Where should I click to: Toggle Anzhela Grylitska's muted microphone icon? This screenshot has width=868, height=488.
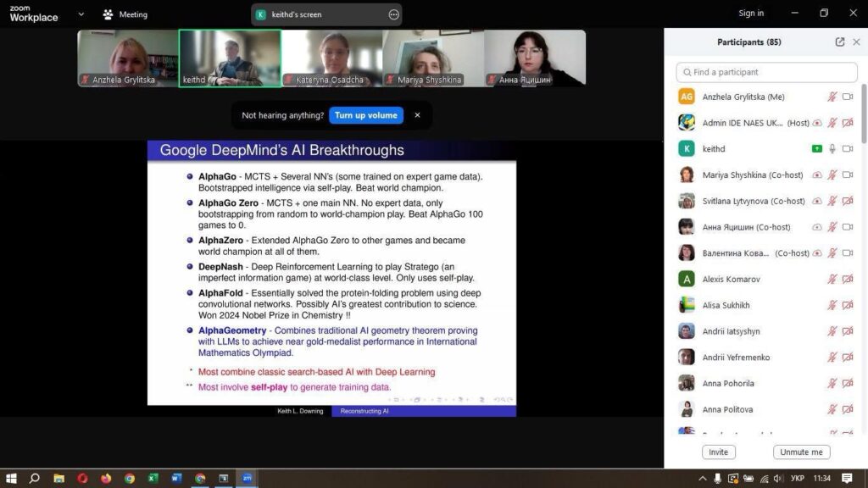click(x=832, y=97)
